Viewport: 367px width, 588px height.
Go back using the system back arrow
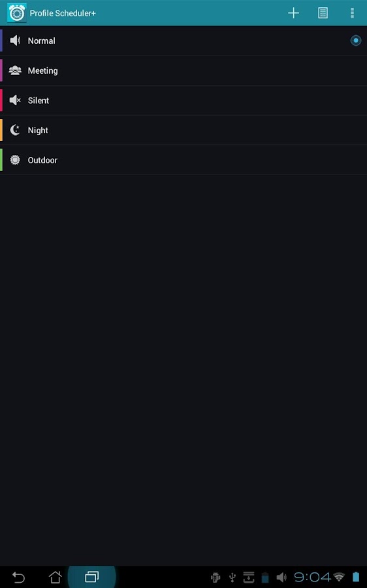pos(18,577)
